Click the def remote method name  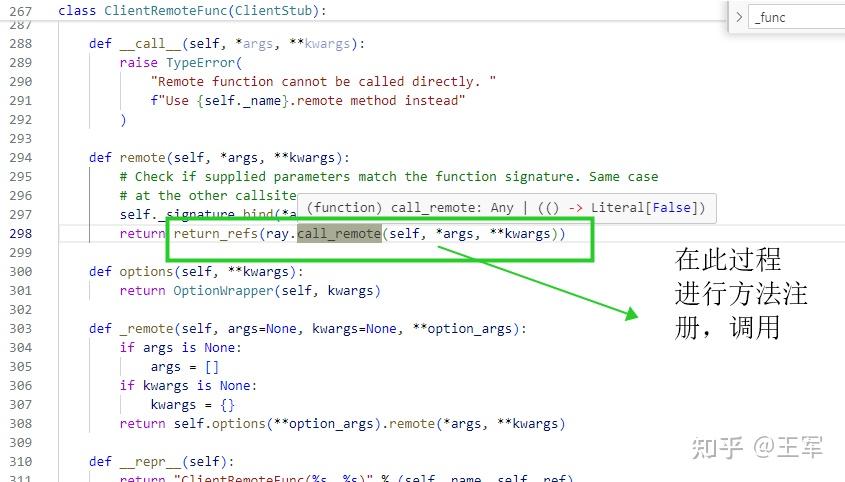pos(143,157)
